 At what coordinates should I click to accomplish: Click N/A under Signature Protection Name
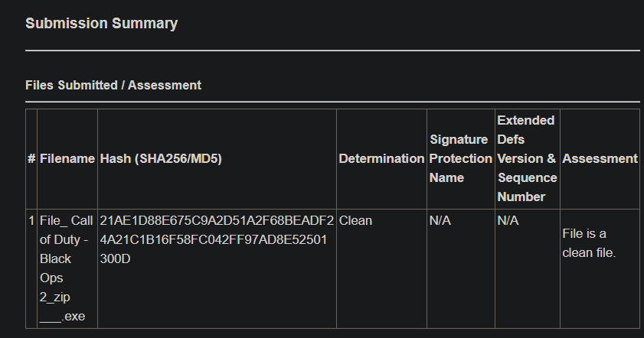click(440, 220)
